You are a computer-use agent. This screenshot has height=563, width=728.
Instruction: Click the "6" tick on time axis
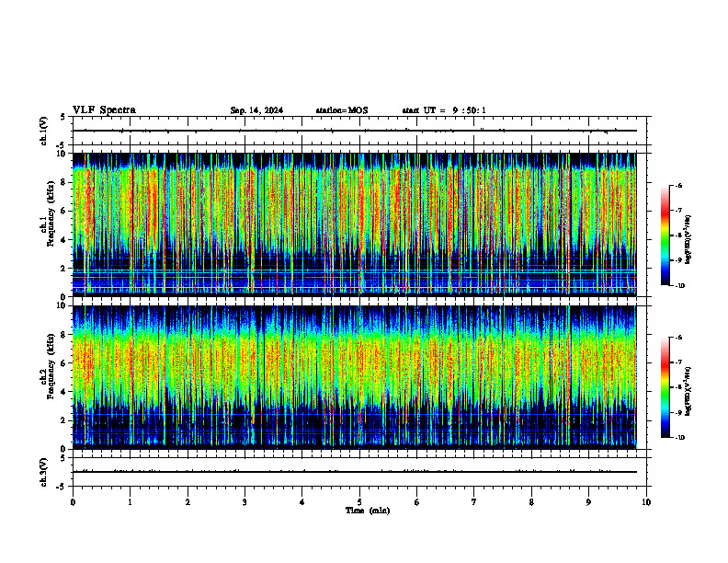tap(416, 502)
